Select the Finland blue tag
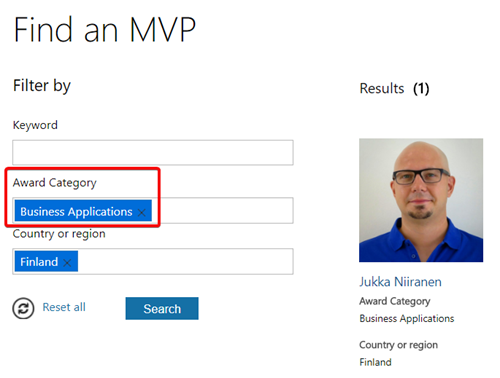This screenshot has width=500, height=378. click(x=39, y=262)
